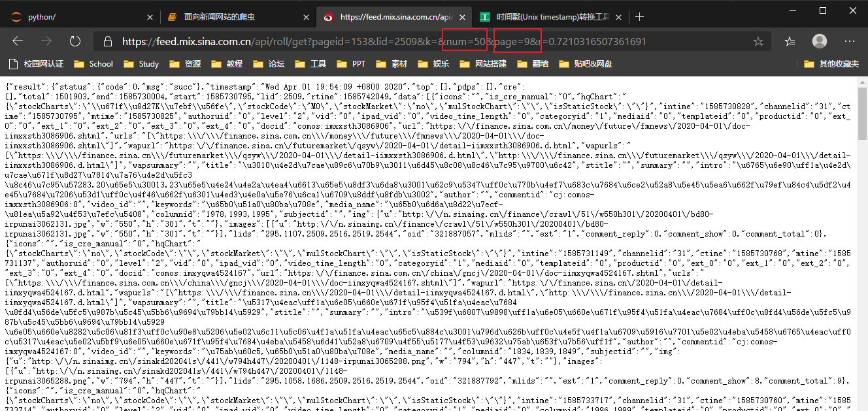Minimize the browser window
The height and width of the screenshot is (411, 868).
(793, 10)
